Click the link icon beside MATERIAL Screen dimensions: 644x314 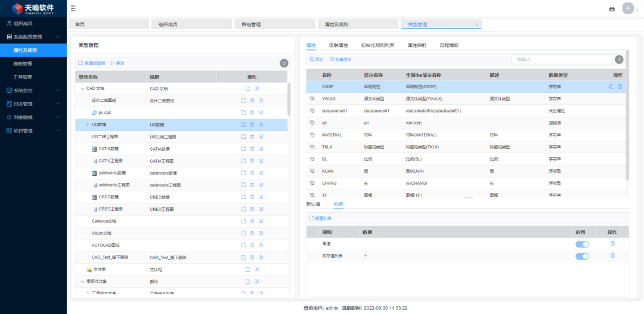point(312,135)
